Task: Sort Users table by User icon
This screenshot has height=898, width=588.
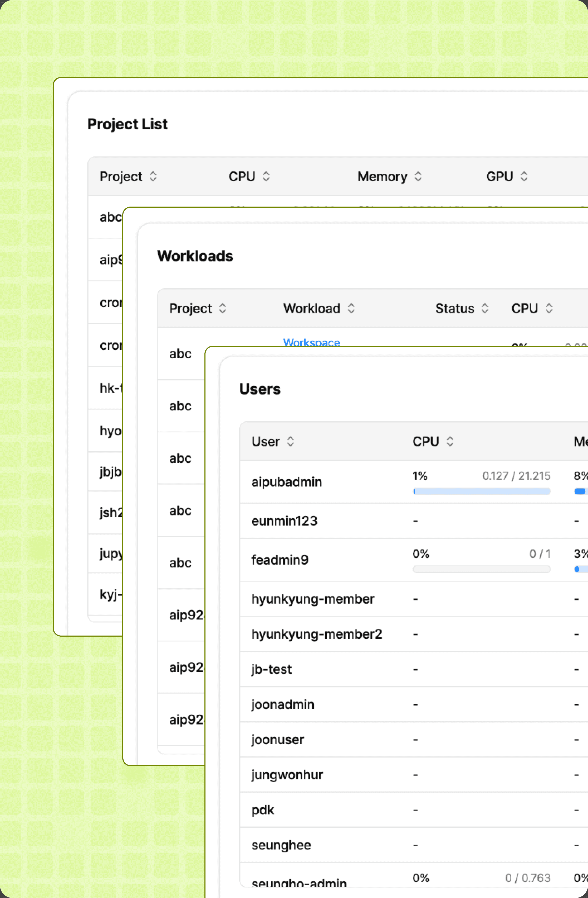Action: pyautogui.click(x=290, y=441)
